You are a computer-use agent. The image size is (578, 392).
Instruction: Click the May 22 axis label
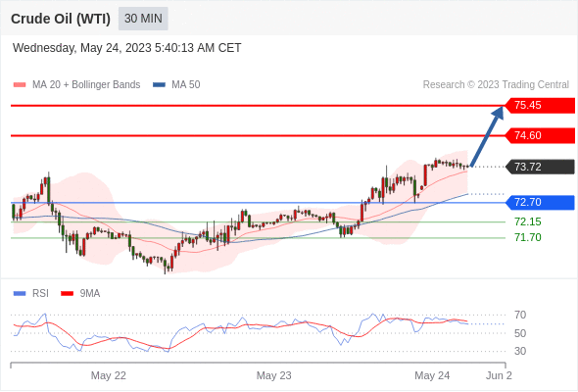109,375
